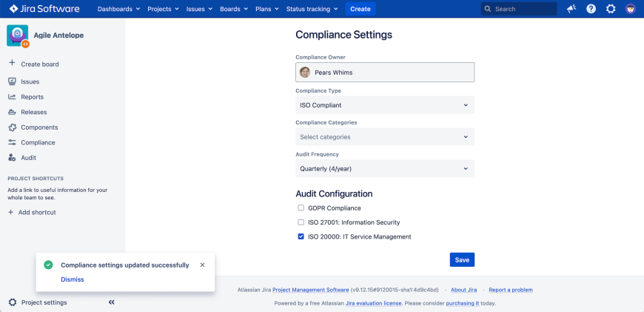The width and height of the screenshot is (644, 312).
Task: Open the help question mark icon
Action: (x=591, y=9)
